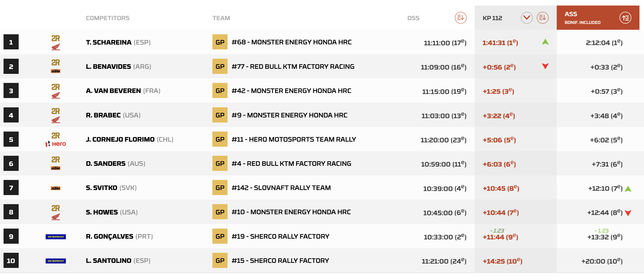The image size is (644, 280).
Task: Open competitor T. Schareina's entry
Action: (x=109, y=42)
